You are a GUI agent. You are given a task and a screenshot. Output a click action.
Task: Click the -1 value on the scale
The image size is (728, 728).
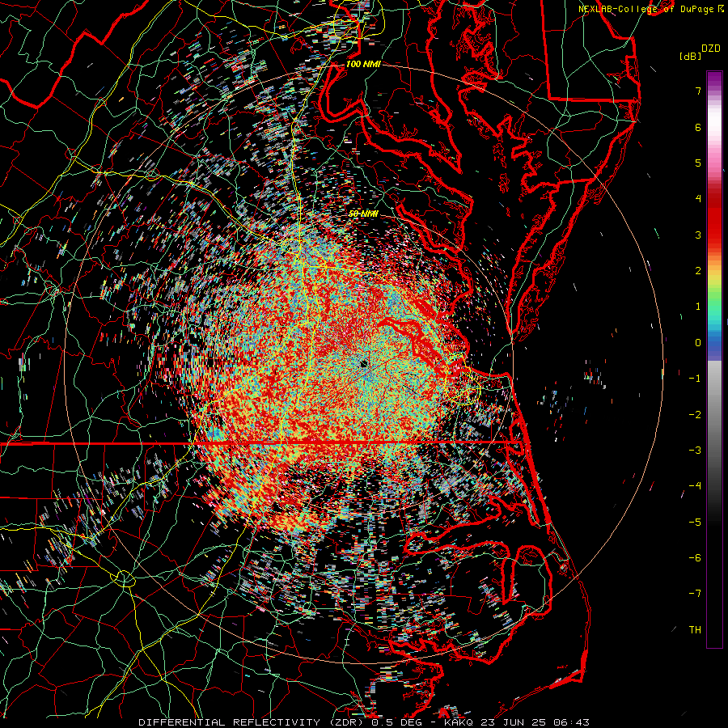[x=695, y=379]
